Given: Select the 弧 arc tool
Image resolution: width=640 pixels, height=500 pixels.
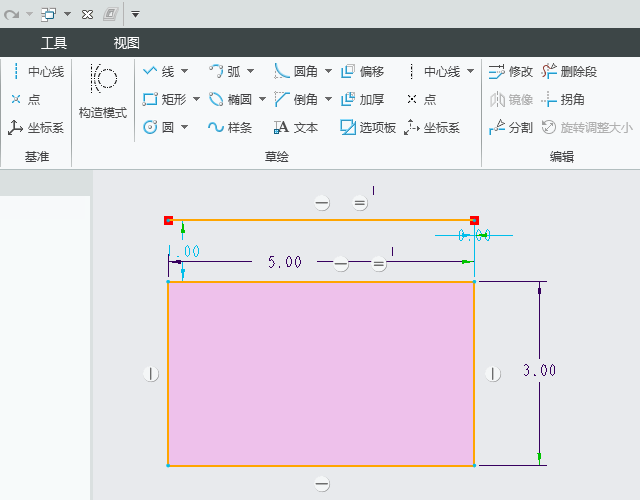Looking at the screenshot, I should point(224,71).
